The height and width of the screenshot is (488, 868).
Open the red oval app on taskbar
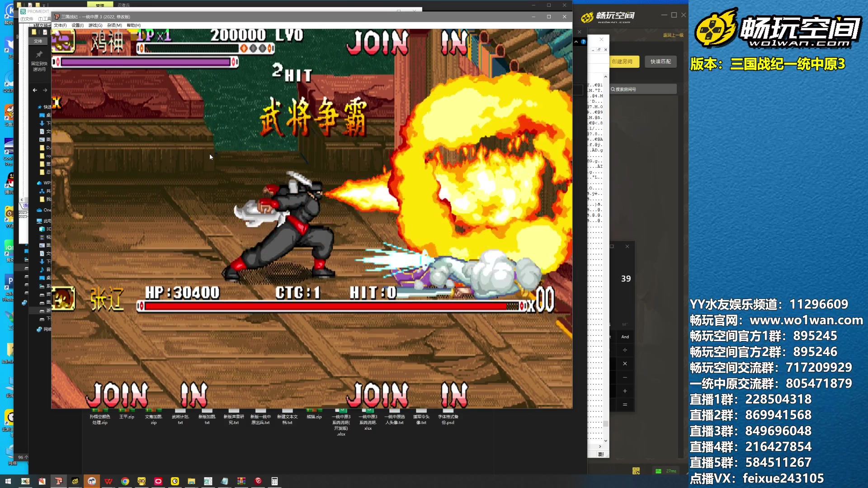(x=158, y=481)
